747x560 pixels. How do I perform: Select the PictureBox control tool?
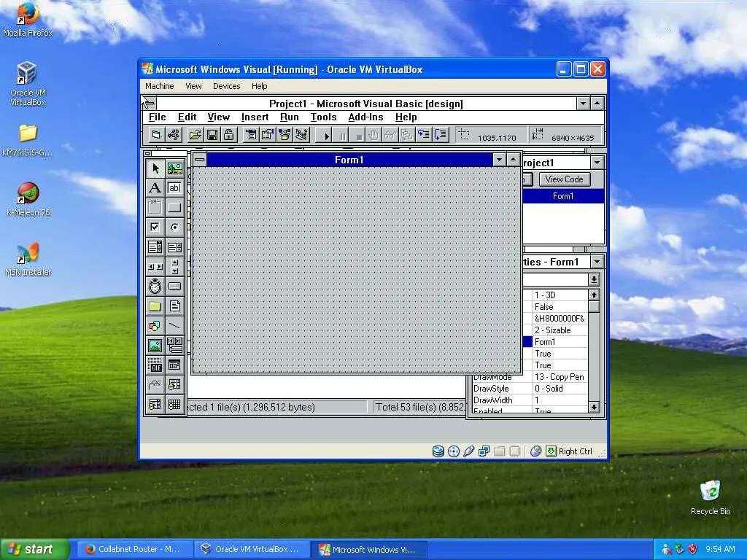pos(174,168)
